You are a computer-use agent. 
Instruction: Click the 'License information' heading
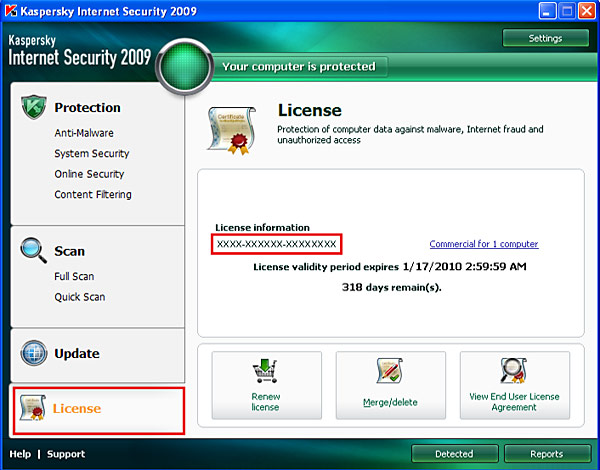tap(262, 228)
